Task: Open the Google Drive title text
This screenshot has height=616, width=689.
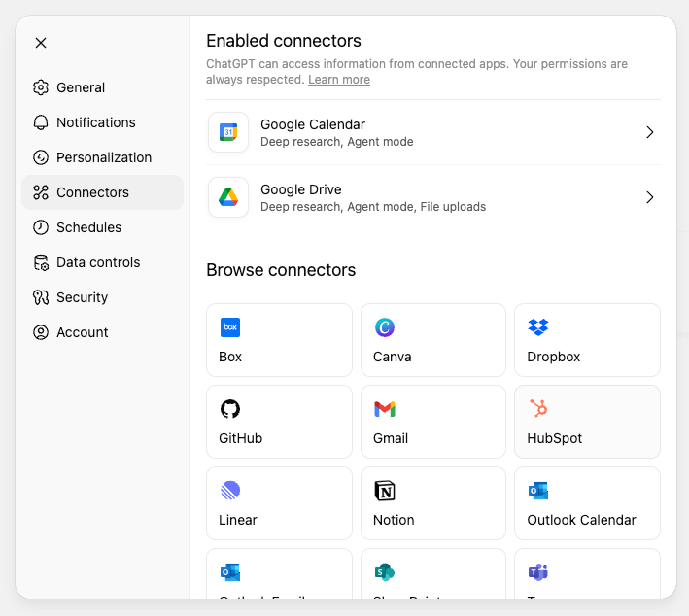Action: [300, 189]
